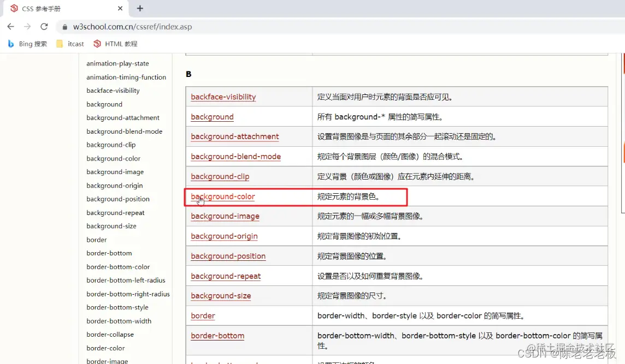Select animation-play-state in sidebar
625x364 pixels.
117,63
